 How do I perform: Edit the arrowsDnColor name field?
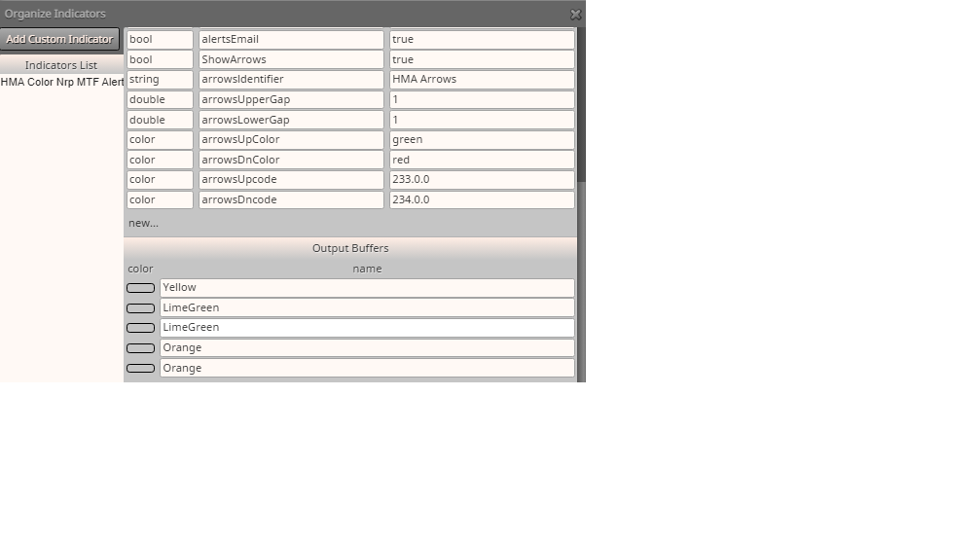[291, 160]
